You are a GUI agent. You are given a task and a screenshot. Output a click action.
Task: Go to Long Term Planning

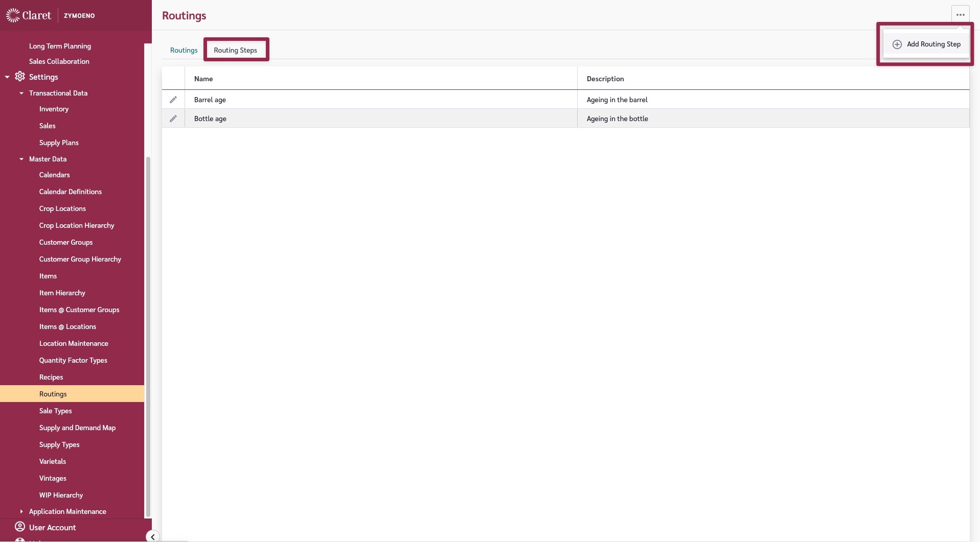point(60,46)
